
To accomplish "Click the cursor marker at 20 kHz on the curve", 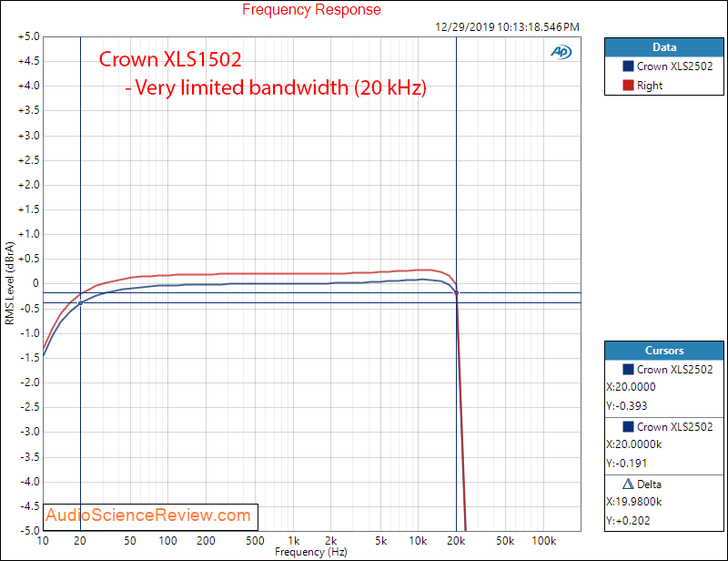I will coord(456,293).
